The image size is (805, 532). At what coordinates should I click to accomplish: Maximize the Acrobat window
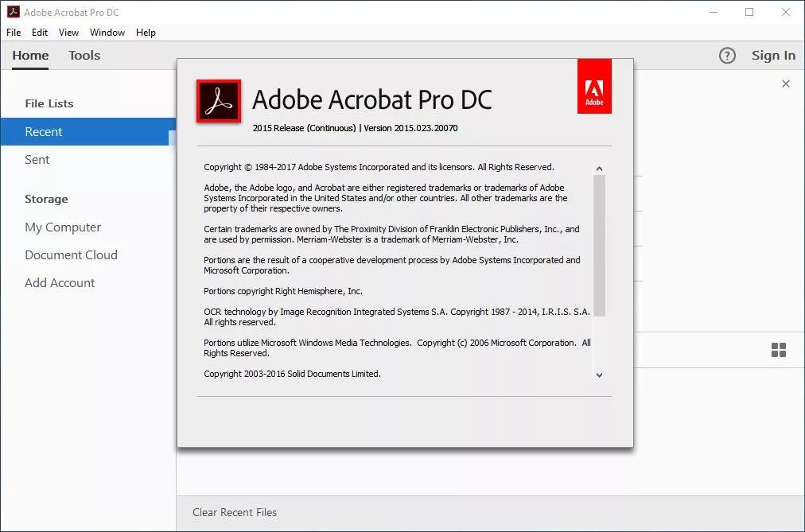749,12
